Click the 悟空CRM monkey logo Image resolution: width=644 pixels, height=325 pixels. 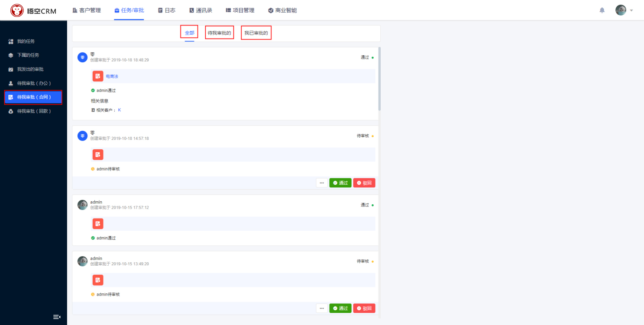pos(17,10)
